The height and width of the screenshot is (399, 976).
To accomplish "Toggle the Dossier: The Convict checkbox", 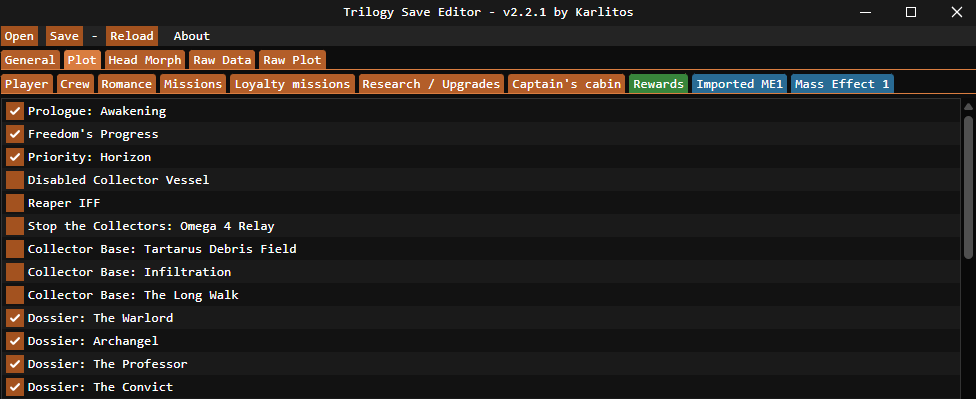I will coord(15,387).
